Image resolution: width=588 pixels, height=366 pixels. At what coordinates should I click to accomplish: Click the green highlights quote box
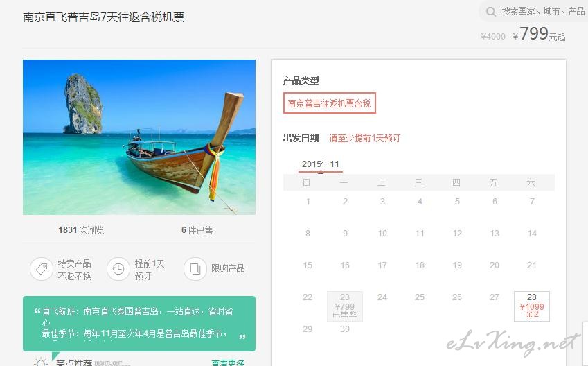click(x=139, y=324)
